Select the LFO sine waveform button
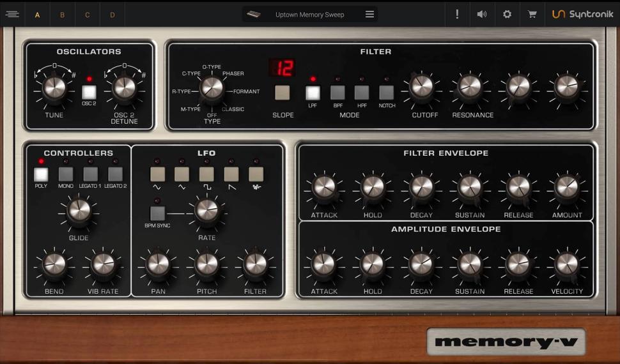 [157, 174]
